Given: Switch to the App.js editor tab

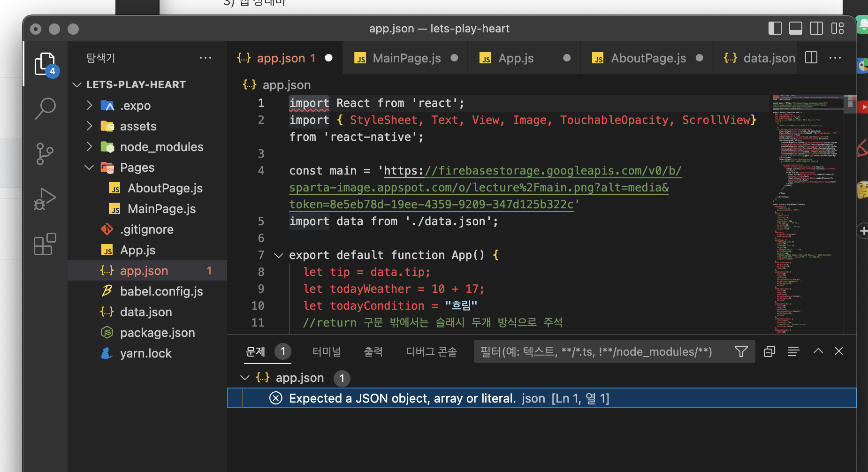Looking at the screenshot, I should tap(524, 58).
